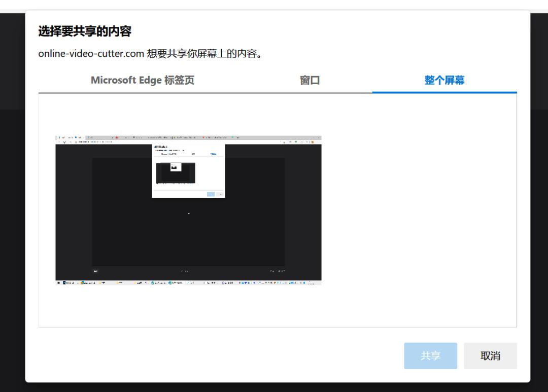The height and width of the screenshot is (392, 548).
Task: Click the 取消 button
Action: click(490, 355)
